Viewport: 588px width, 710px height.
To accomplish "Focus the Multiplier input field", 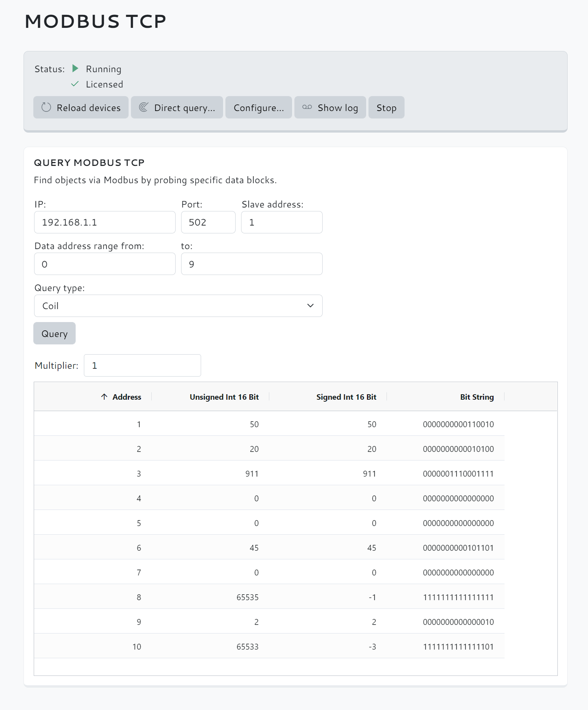I will pyautogui.click(x=142, y=366).
